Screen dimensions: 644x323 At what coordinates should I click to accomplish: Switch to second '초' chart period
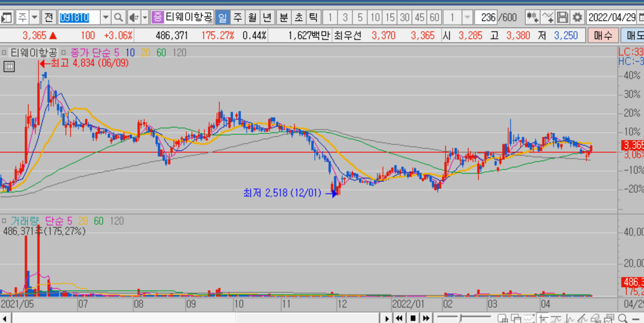point(299,17)
